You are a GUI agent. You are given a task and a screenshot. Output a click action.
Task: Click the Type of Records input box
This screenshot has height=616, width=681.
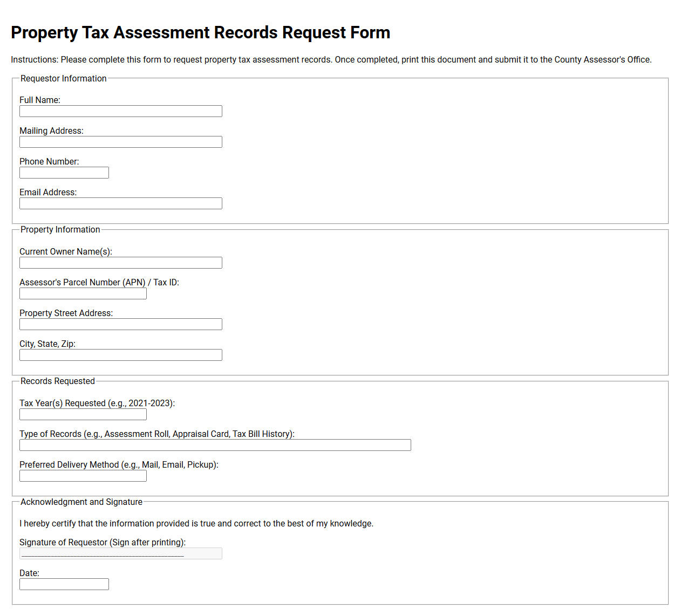pos(215,445)
